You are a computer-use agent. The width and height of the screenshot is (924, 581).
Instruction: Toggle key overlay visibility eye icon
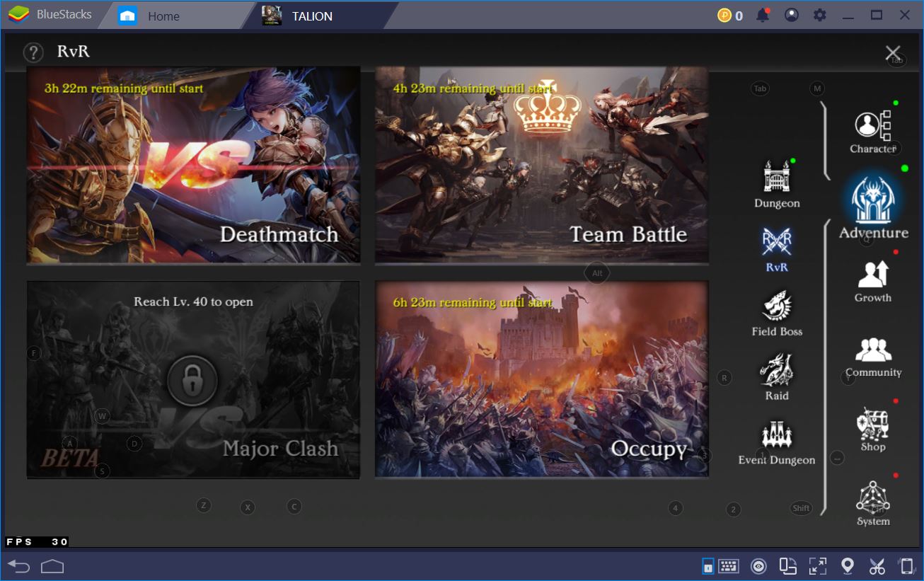pos(758,565)
